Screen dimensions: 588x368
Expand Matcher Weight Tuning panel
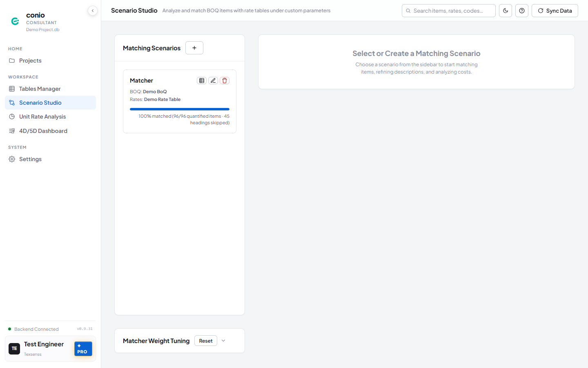tap(223, 341)
